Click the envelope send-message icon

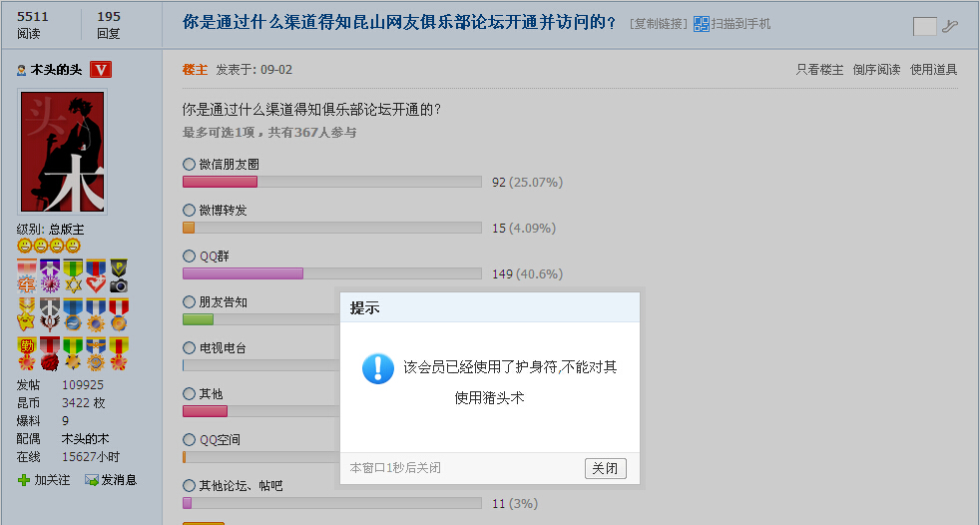92,480
